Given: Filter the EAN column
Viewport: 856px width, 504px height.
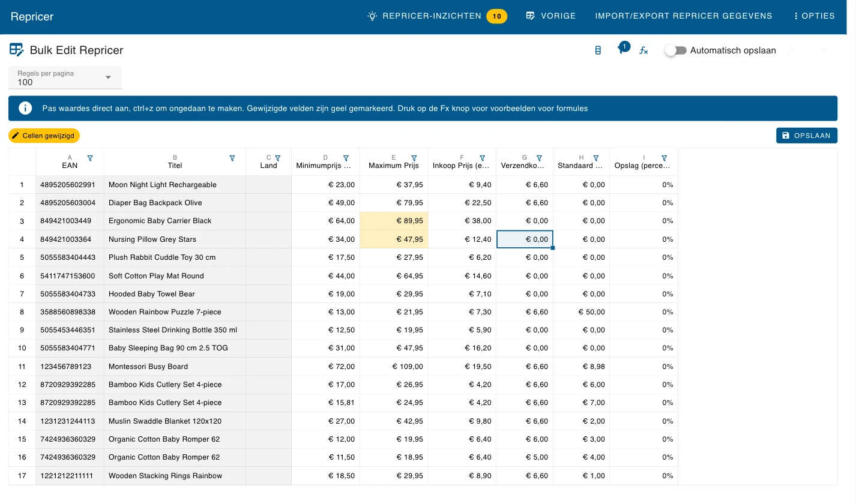Looking at the screenshot, I should coord(90,158).
